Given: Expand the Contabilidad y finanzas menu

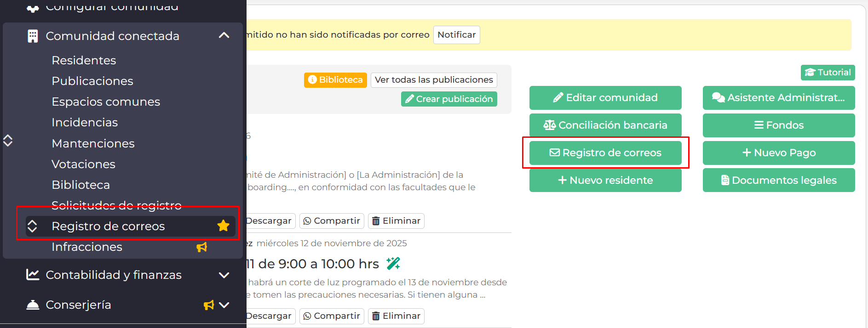Looking at the screenshot, I should [x=224, y=275].
